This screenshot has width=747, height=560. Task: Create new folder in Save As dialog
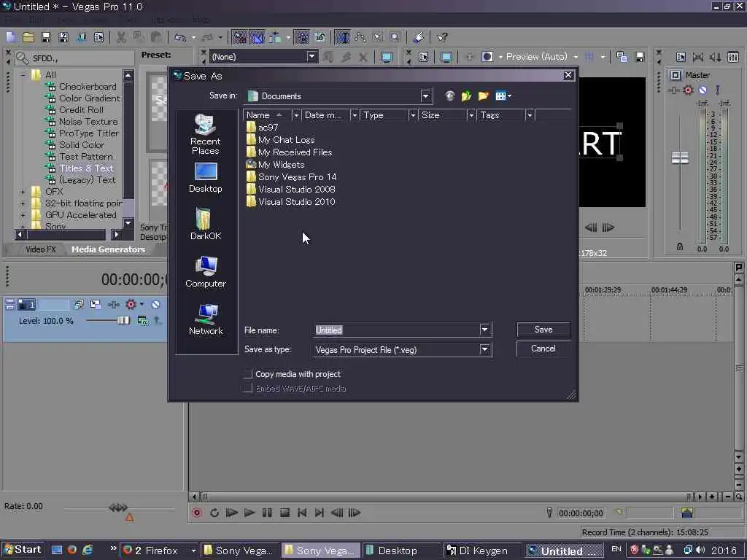coord(484,96)
